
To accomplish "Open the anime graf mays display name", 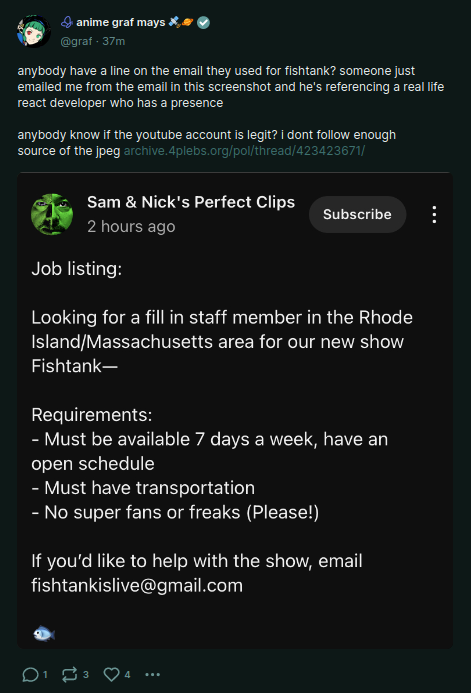I will click(x=121, y=22).
